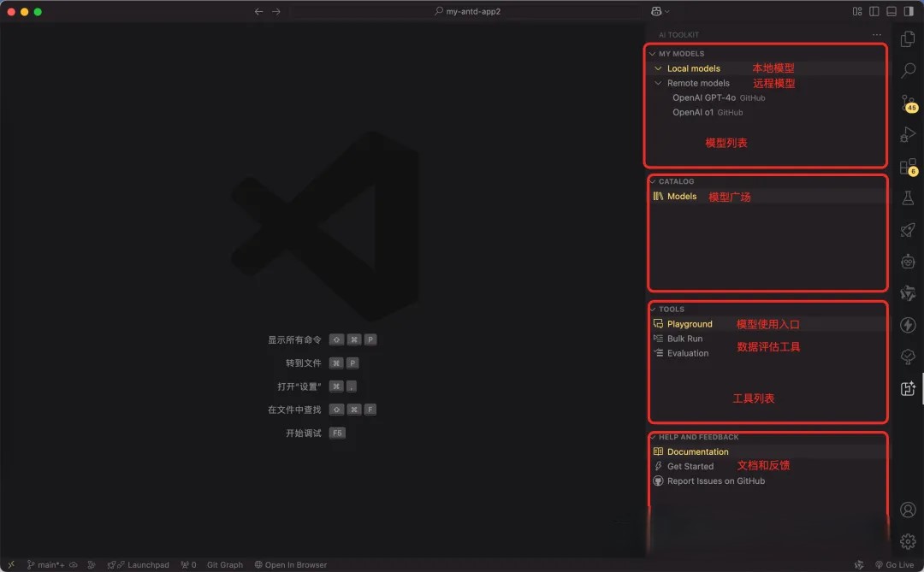Collapse the Remote models node
This screenshot has width=924, height=572.
pyautogui.click(x=658, y=83)
